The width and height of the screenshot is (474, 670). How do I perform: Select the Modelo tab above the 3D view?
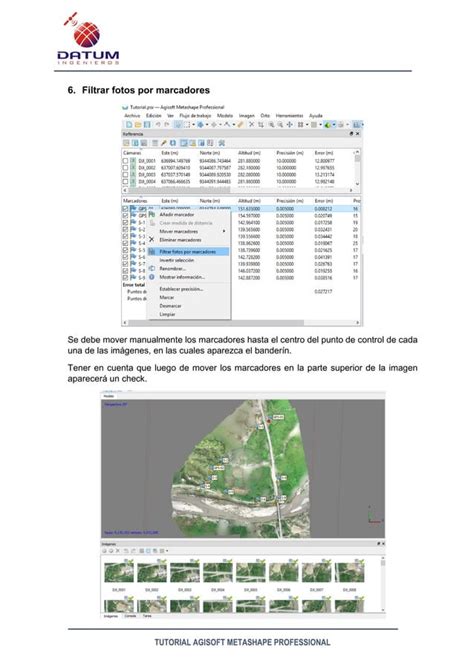point(109,396)
